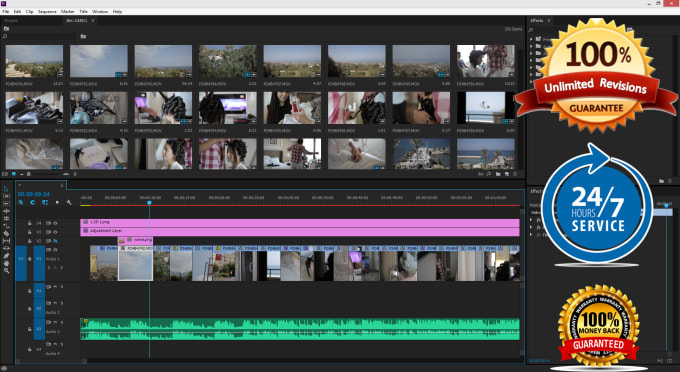
Task: Create New Item at bin bottom
Action: [x=507, y=174]
